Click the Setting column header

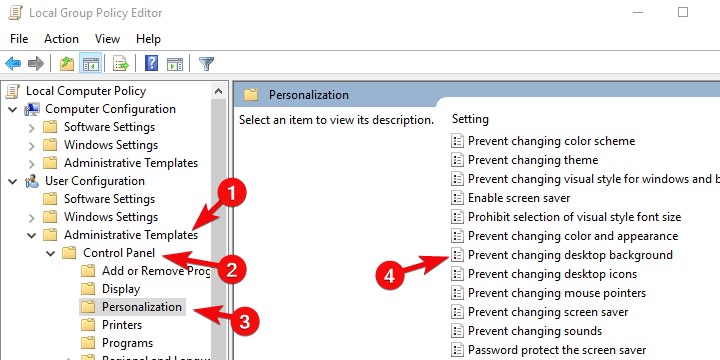[470, 119]
